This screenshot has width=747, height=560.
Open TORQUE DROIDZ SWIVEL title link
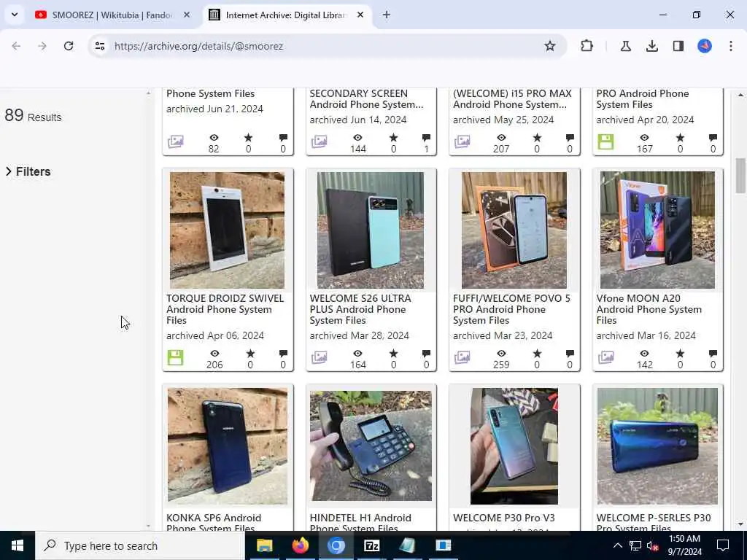tap(225, 309)
